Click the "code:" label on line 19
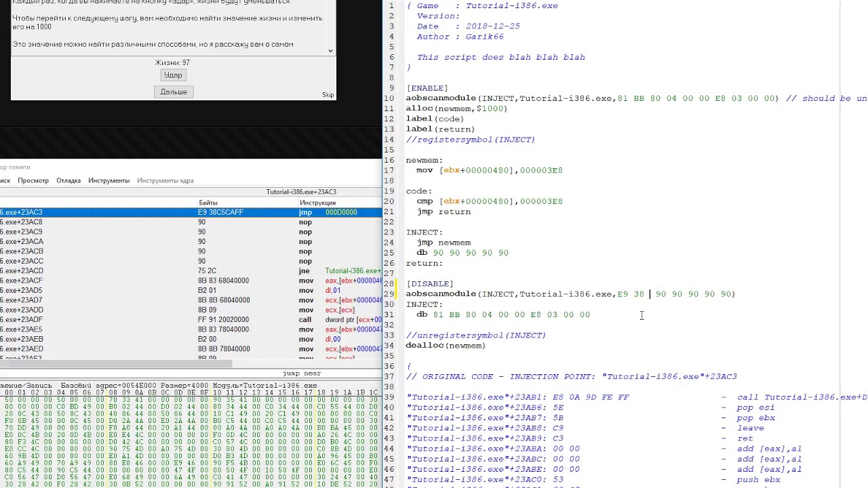The width and height of the screenshot is (868, 488). pyautogui.click(x=419, y=191)
